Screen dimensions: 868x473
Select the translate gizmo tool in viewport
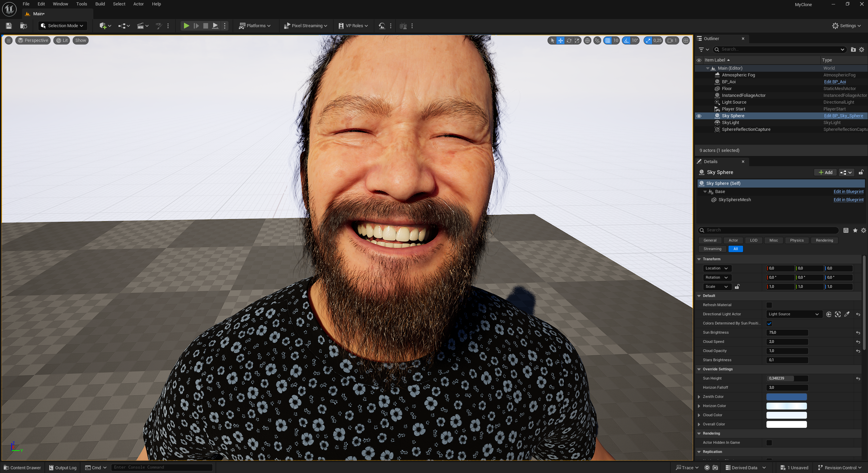point(560,40)
